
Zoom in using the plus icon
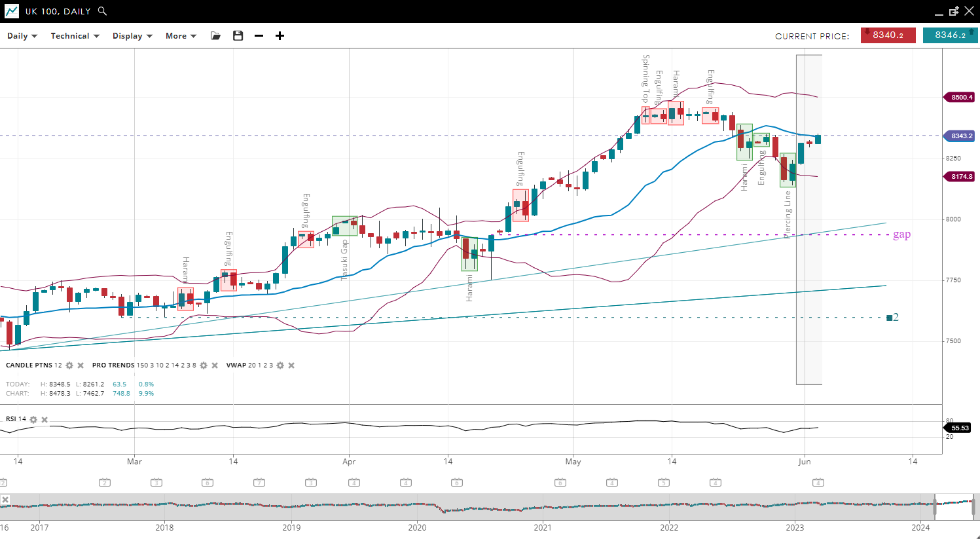pos(280,36)
